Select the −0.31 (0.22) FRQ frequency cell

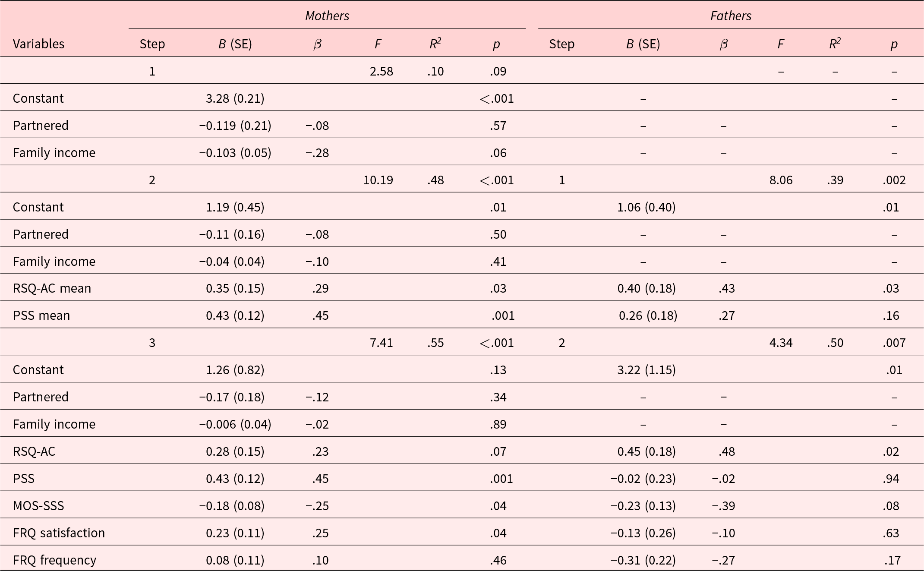(x=643, y=560)
